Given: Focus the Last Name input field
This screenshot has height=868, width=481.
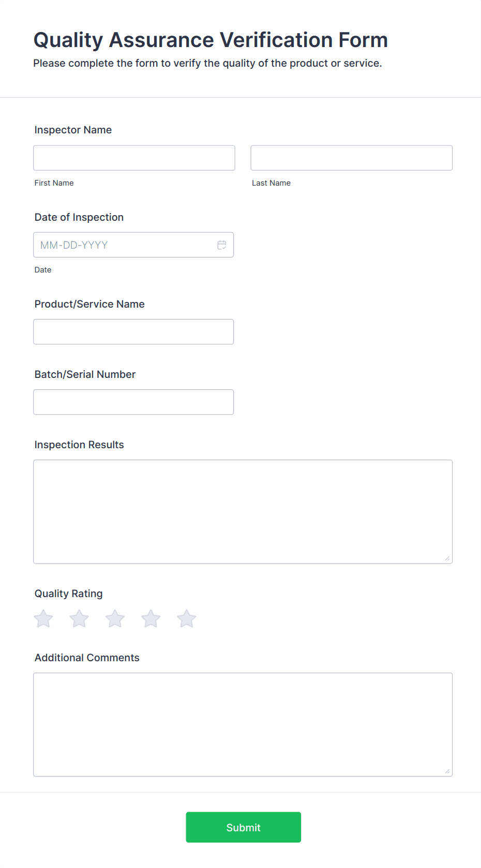Looking at the screenshot, I should pos(352,158).
